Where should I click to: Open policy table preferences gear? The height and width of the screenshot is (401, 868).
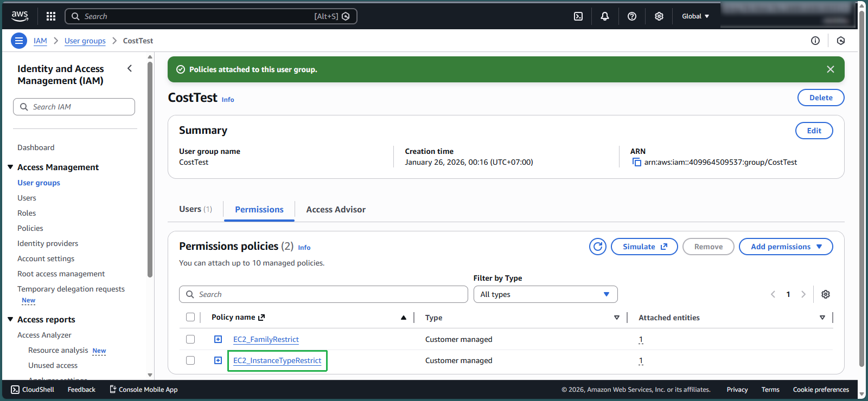pos(826,294)
